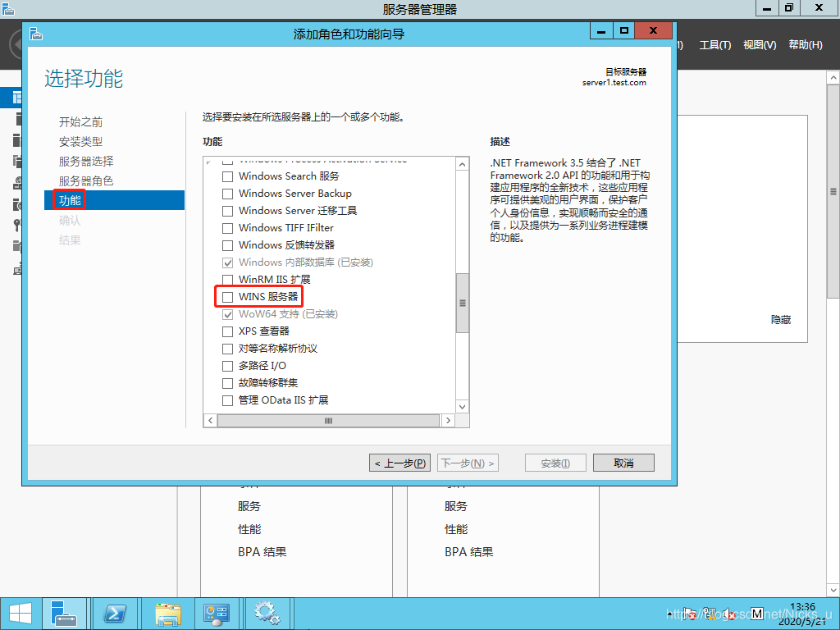The height and width of the screenshot is (630, 840).
Task: Click the feature list scroll-right arrow
Action: click(x=449, y=421)
